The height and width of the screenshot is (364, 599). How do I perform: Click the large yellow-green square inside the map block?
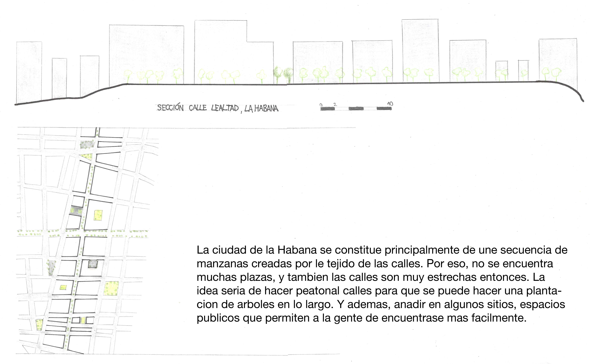coord(98,215)
